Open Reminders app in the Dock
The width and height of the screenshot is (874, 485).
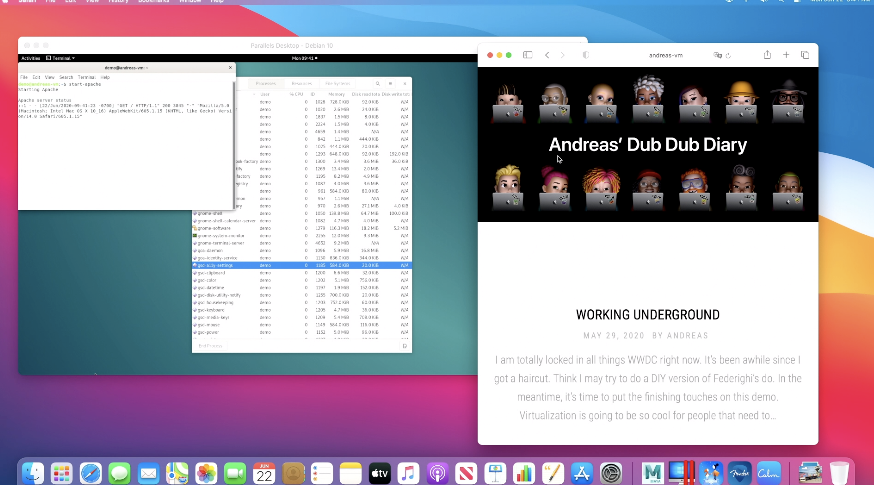322,473
